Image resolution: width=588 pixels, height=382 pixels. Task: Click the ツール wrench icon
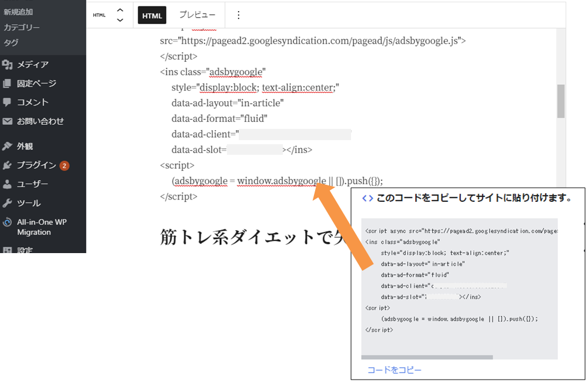coord(7,203)
